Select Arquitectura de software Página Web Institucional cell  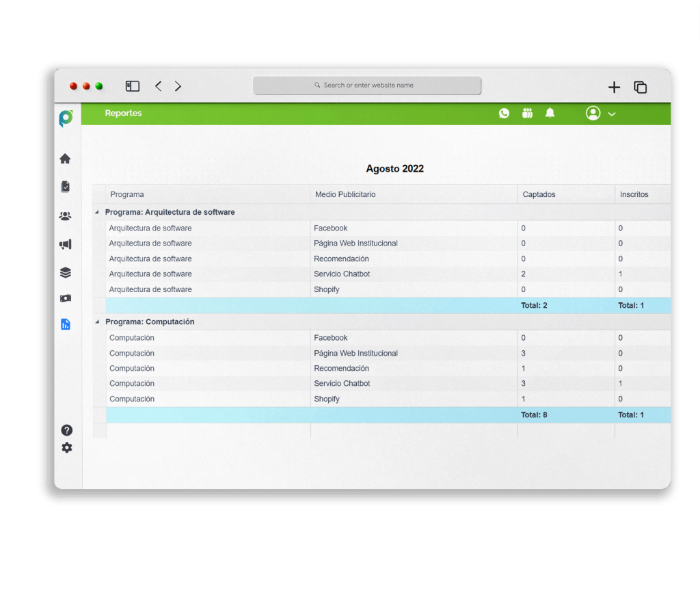click(x=355, y=243)
